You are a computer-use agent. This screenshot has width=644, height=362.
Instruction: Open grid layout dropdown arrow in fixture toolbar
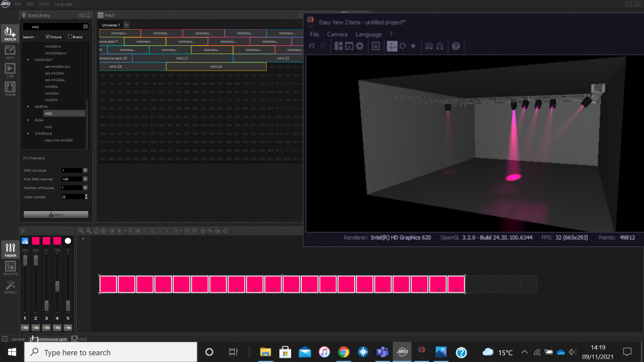[181, 231]
